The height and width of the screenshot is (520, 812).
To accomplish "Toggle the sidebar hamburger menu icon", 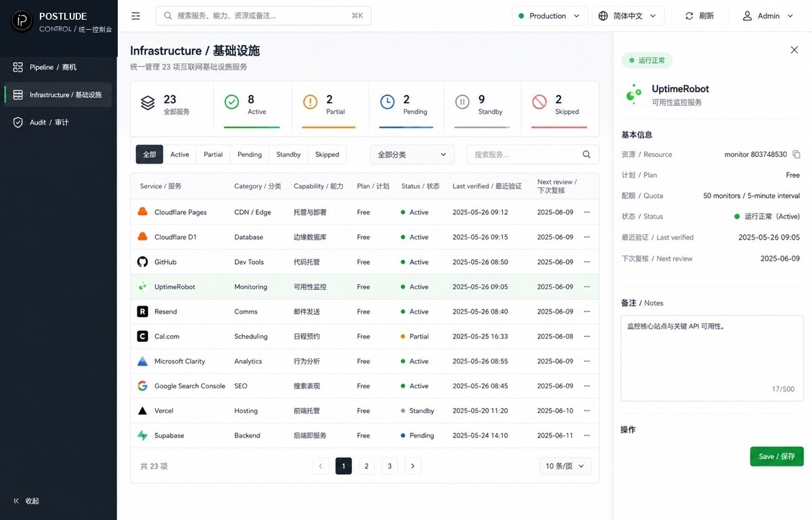I will pos(136,16).
